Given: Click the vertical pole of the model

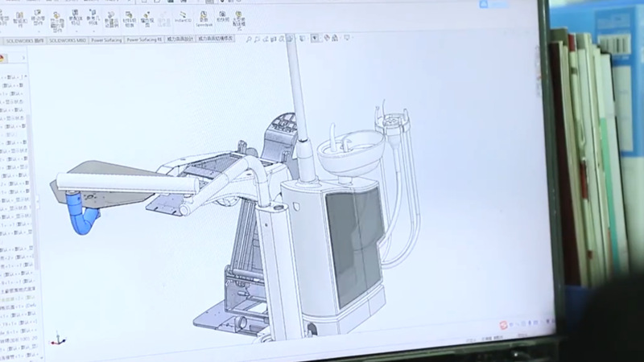Looking at the screenshot, I should [x=298, y=97].
